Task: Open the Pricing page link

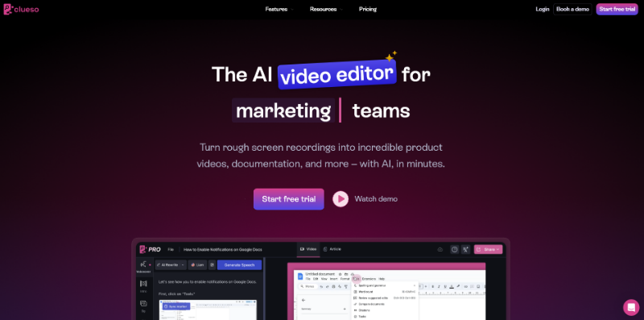Action: point(368,9)
